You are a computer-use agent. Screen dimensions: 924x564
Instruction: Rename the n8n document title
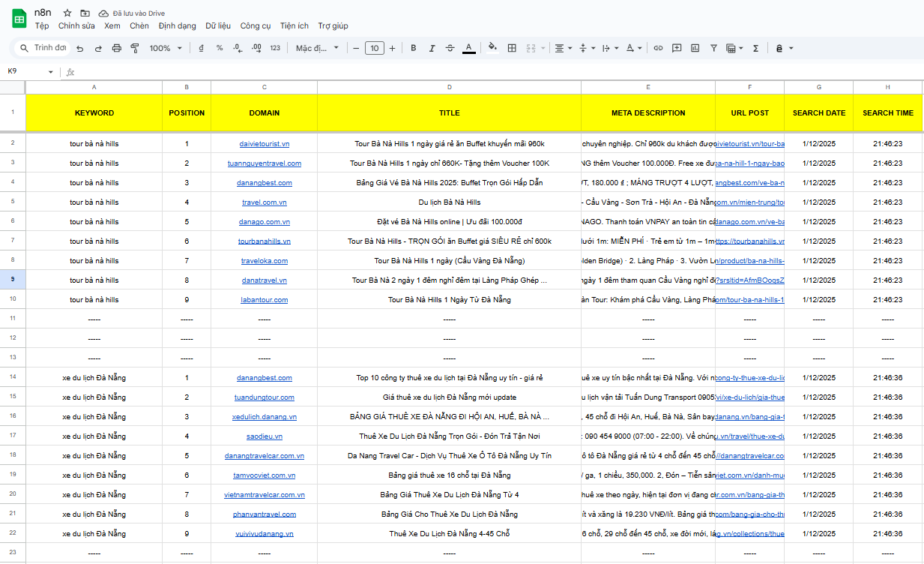[x=43, y=13]
